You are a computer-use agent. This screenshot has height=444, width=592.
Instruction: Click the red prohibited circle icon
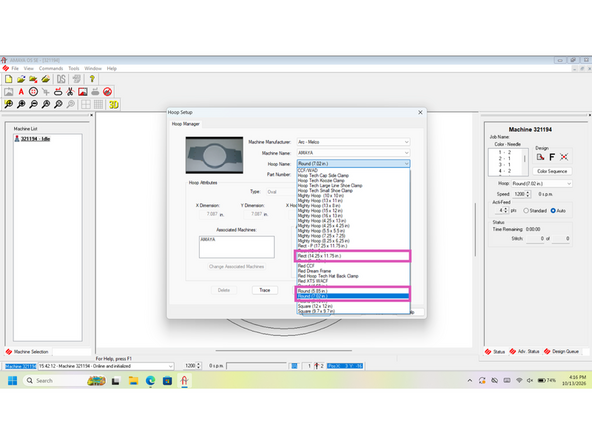pyautogui.click(x=107, y=92)
